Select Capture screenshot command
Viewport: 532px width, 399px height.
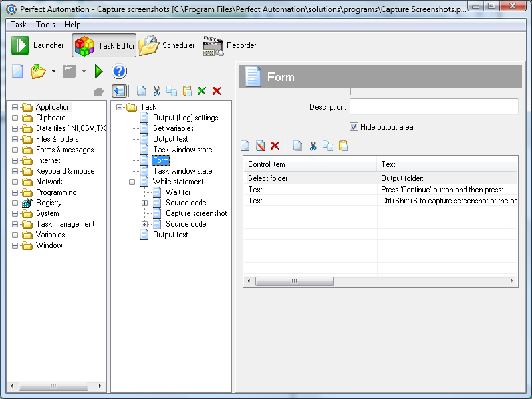196,213
